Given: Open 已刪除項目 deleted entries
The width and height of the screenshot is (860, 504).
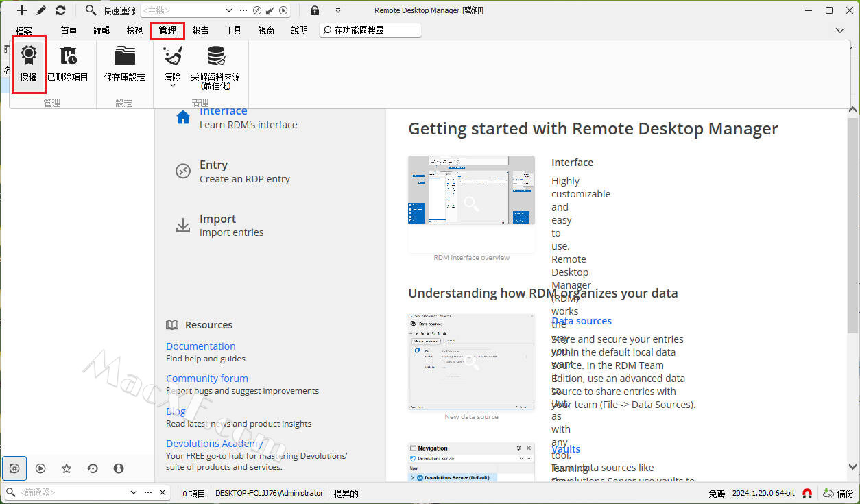Looking at the screenshot, I should (x=68, y=63).
